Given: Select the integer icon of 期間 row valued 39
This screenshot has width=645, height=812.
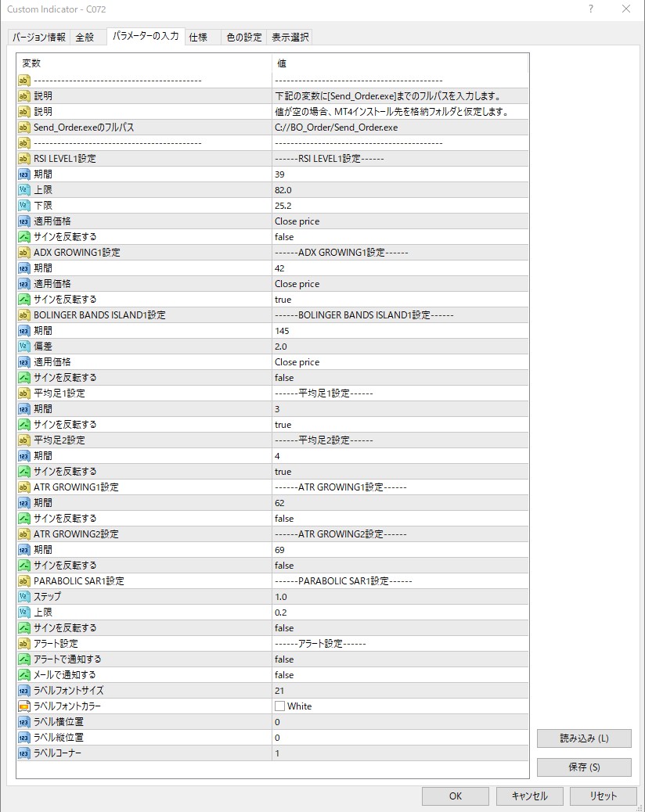Looking at the screenshot, I should [x=24, y=174].
